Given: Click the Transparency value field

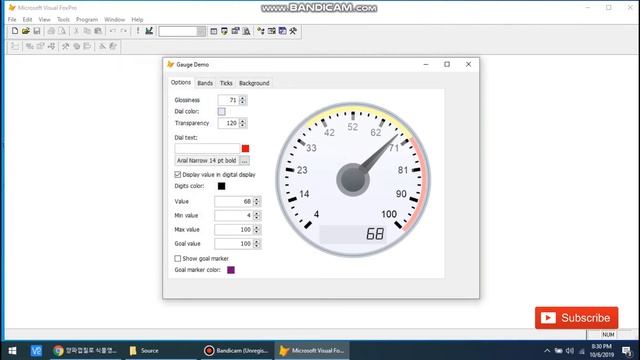Looking at the screenshot, I should pyautogui.click(x=228, y=123).
